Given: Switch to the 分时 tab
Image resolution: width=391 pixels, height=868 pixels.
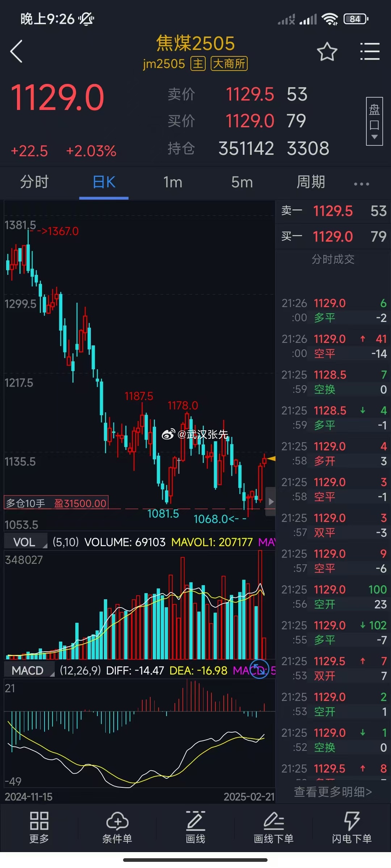Looking at the screenshot, I should click(34, 182).
